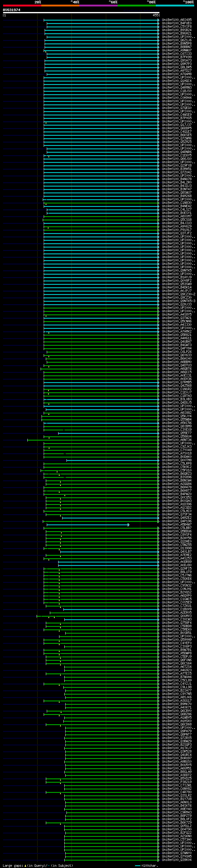197x868 pixels.
Task: Click the 'Large gaps' legend text
Action: 13,865
